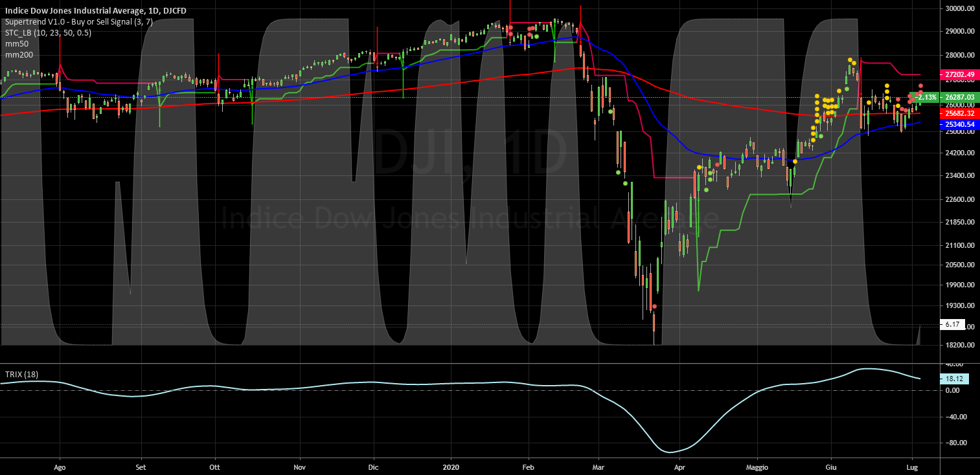Image resolution: width=980 pixels, height=475 pixels.
Task: Click 20500.00 on the price axis
Action: coord(959,265)
